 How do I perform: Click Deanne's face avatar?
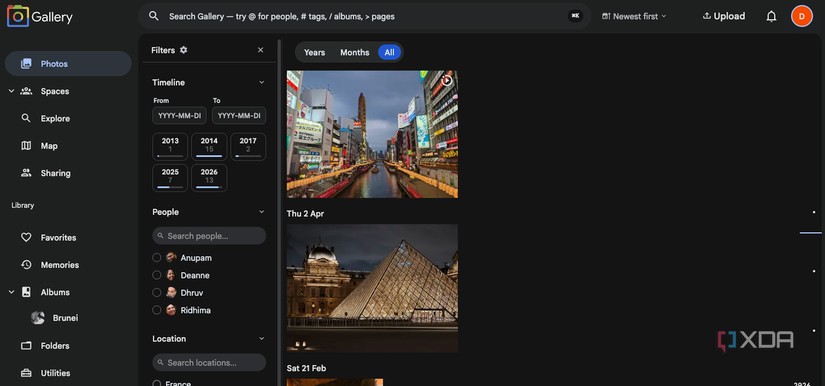[171, 275]
